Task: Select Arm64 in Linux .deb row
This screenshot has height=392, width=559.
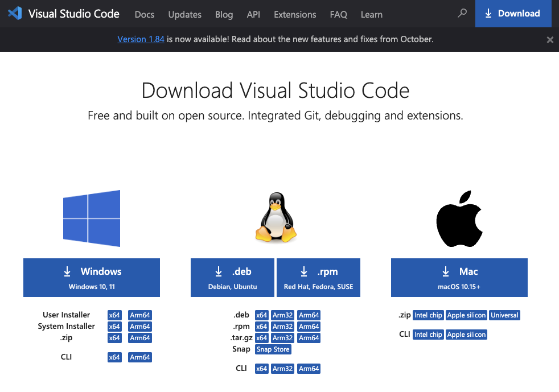Action: pyautogui.click(x=309, y=315)
